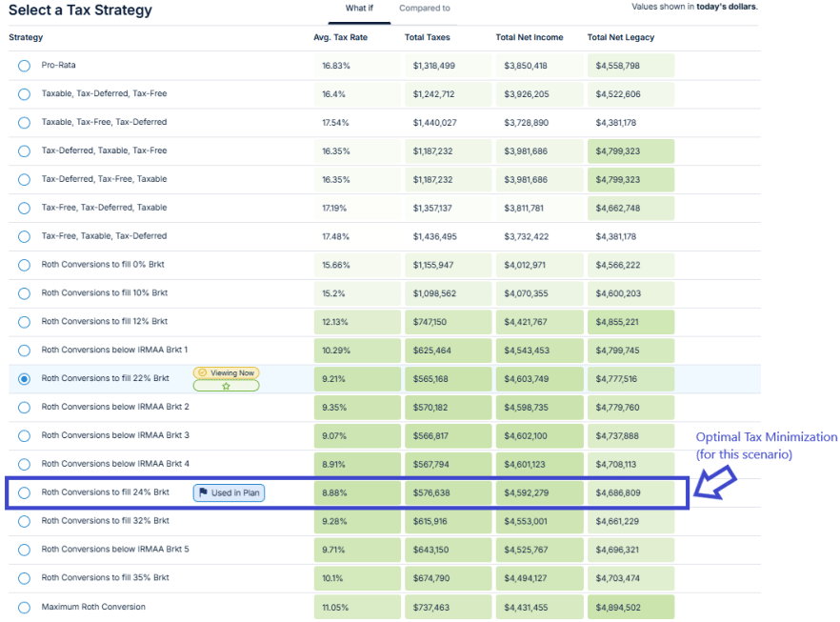Click the Total Taxes column header
Viewport: 840px width, 622px height.
tap(427, 37)
